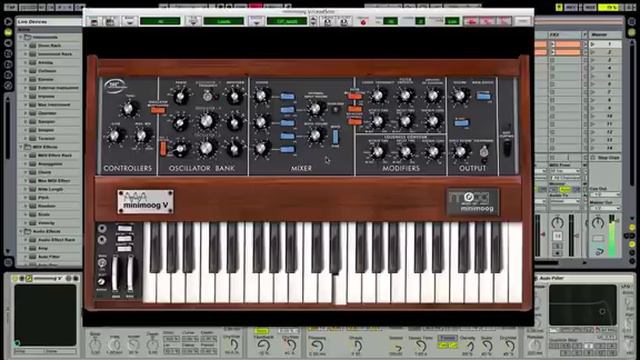Toggle the Osc 3 Control vertical switch
Screen dimensions: 640x360
click(x=163, y=149)
